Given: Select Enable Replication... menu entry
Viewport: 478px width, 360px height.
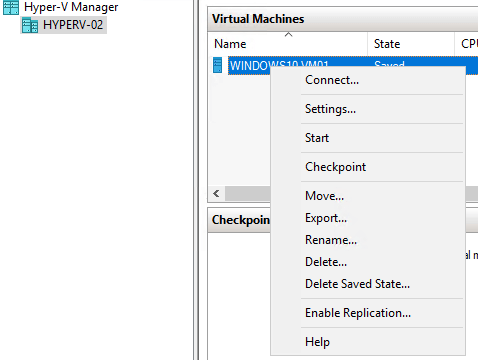Looking at the screenshot, I should [368, 313].
